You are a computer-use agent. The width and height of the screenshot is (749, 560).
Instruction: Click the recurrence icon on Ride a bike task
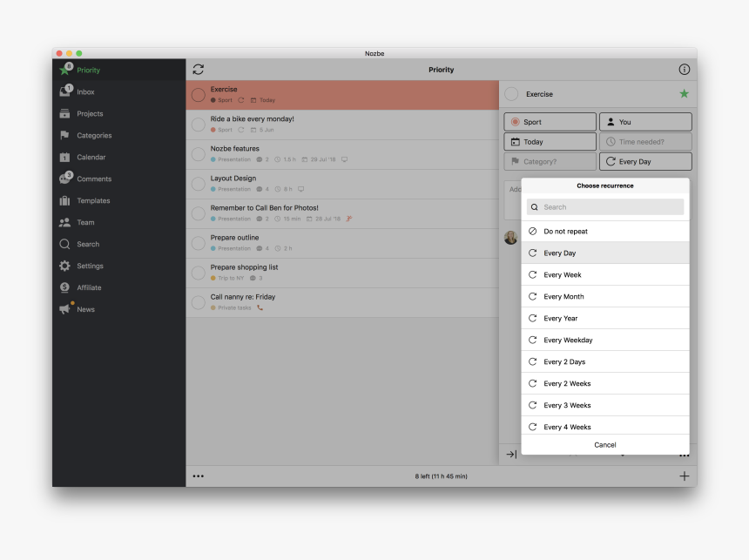click(x=241, y=130)
